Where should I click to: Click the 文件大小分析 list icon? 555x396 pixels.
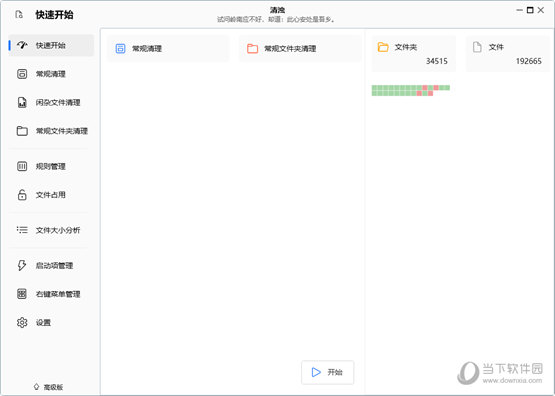[x=22, y=230]
